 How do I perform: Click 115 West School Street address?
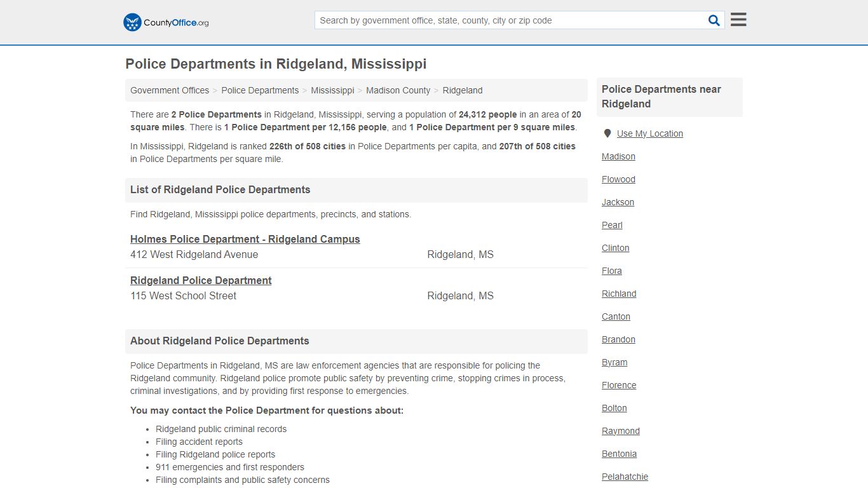pos(183,295)
